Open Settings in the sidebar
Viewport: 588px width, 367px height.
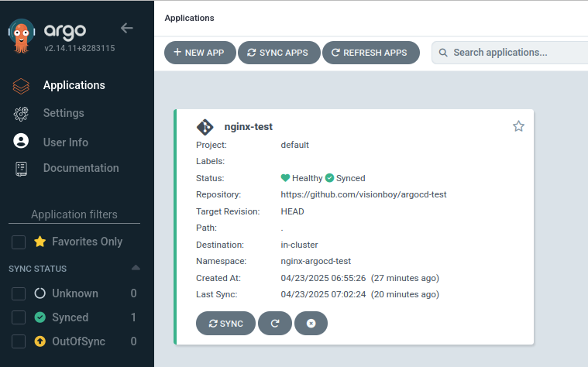point(64,113)
